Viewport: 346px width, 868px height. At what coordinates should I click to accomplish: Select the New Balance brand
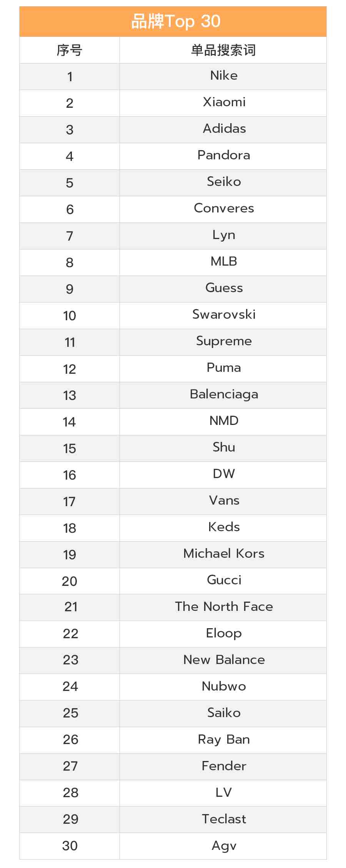click(224, 660)
